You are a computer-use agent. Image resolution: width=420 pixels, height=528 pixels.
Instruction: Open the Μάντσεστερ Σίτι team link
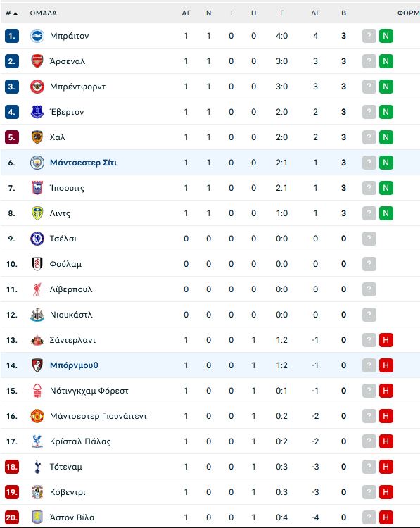83,163
